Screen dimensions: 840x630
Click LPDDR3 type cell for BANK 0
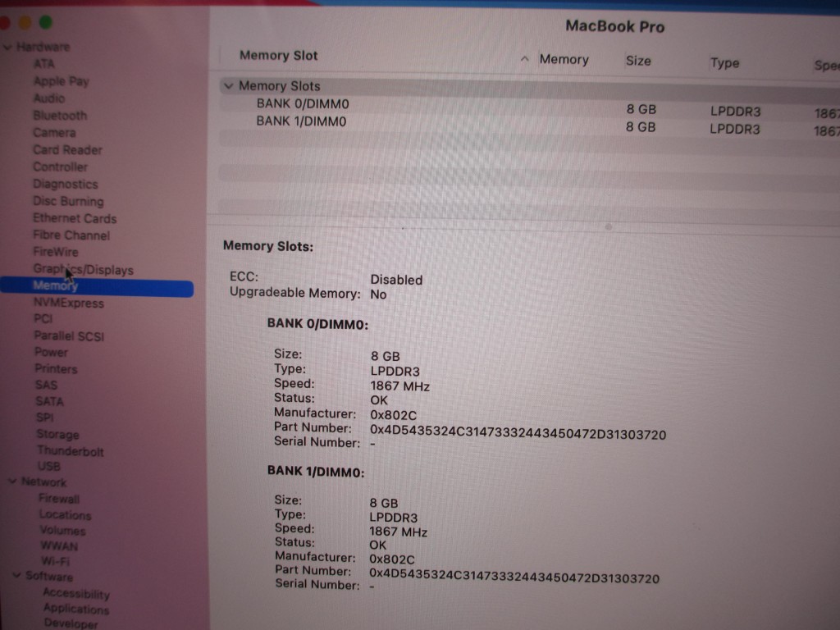736,112
